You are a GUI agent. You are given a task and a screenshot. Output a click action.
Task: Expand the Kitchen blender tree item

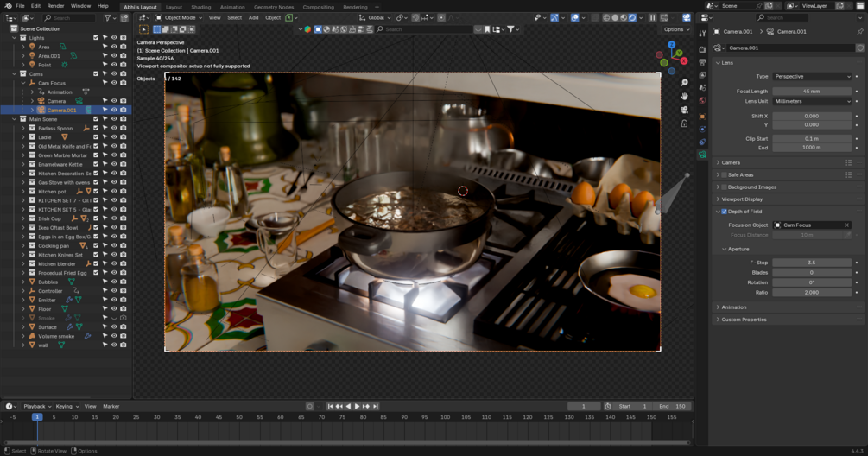(x=23, y=264)
